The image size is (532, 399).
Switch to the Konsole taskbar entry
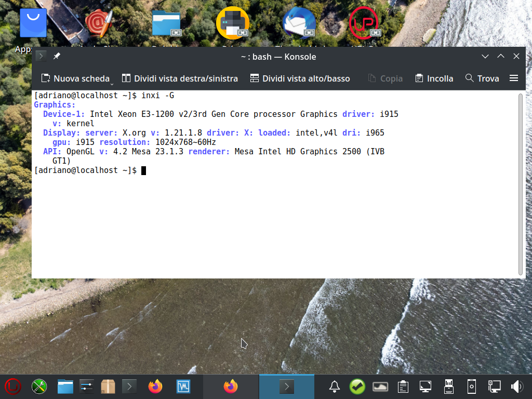[286, 387]
